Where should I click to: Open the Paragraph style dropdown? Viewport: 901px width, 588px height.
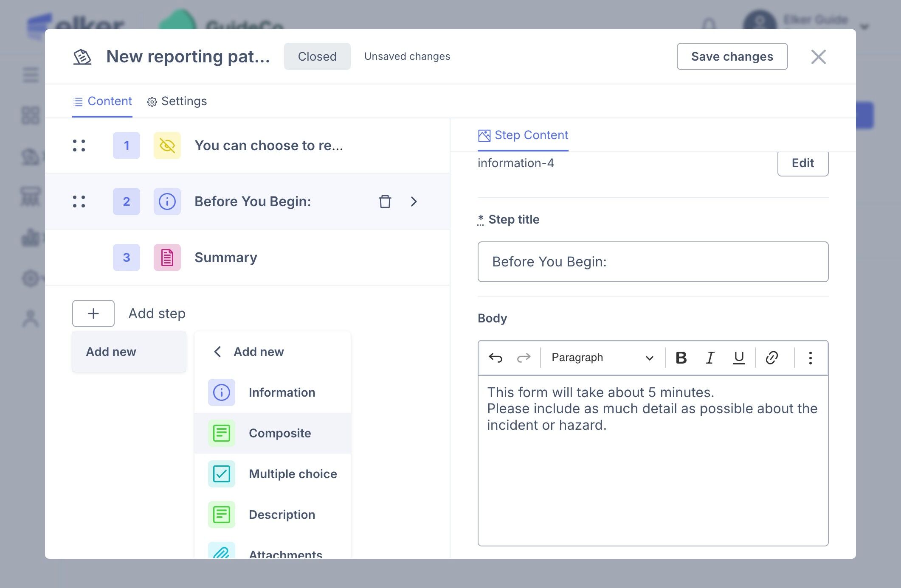coord(602,358)
